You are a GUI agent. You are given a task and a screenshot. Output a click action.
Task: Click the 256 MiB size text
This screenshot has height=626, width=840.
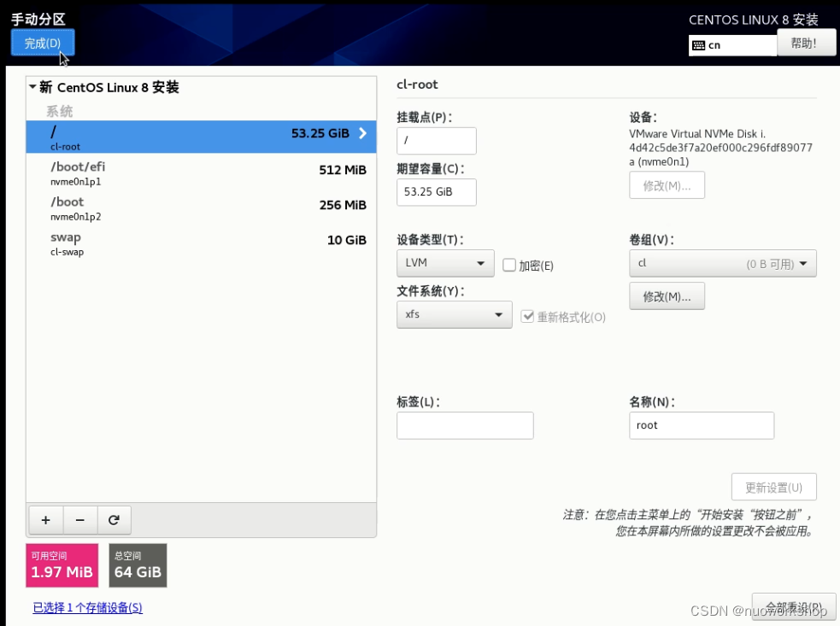click(x=343, y=205)
